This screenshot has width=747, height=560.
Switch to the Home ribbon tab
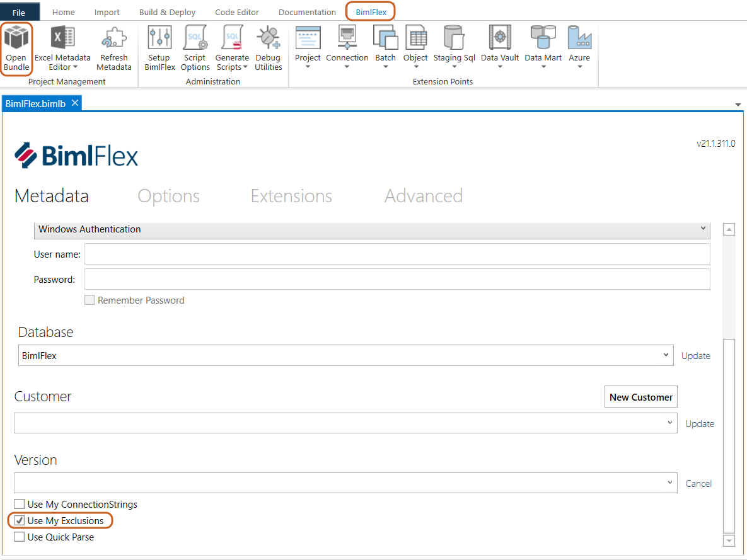tap(64, 12)
